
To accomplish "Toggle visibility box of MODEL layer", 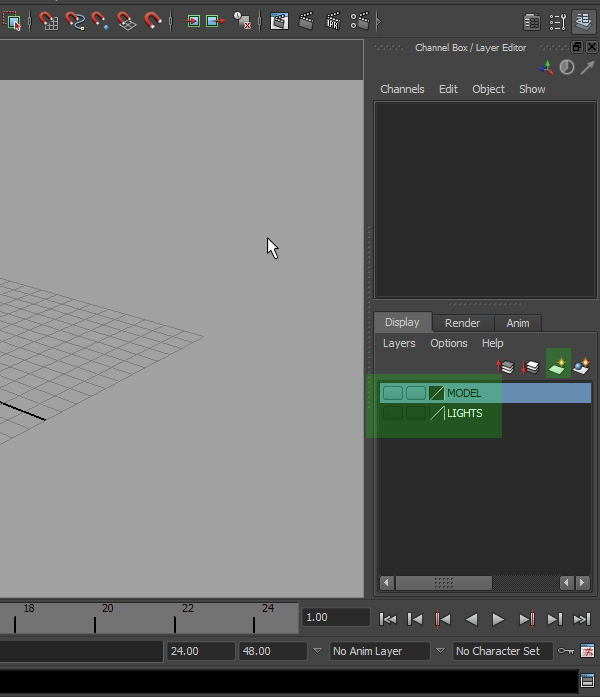I will 393,393.
